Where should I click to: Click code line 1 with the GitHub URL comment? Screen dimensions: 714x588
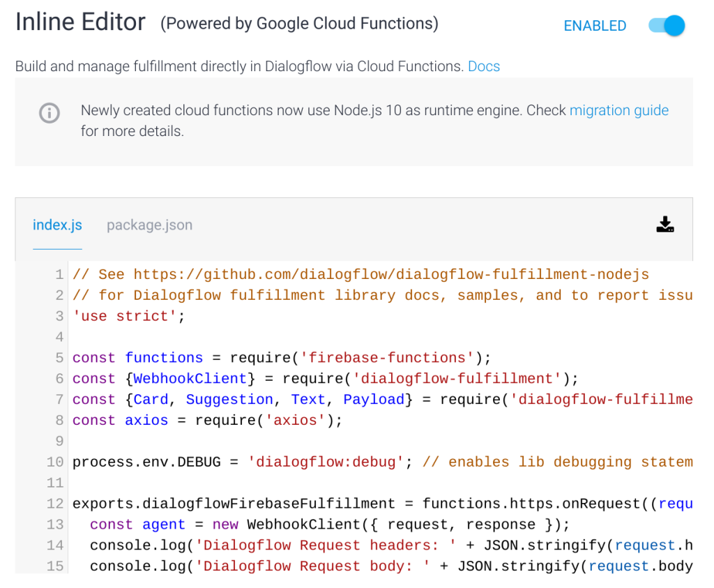[x=360, y=275]
